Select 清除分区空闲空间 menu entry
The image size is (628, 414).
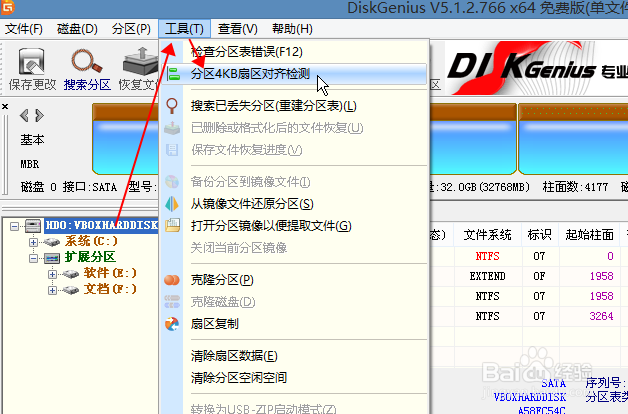pos(239,378)
